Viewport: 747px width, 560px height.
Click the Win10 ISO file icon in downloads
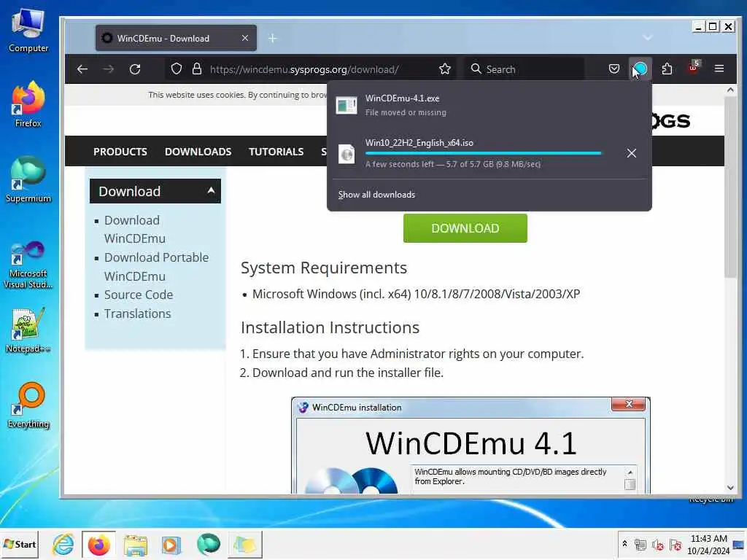[x=347, y=153]
